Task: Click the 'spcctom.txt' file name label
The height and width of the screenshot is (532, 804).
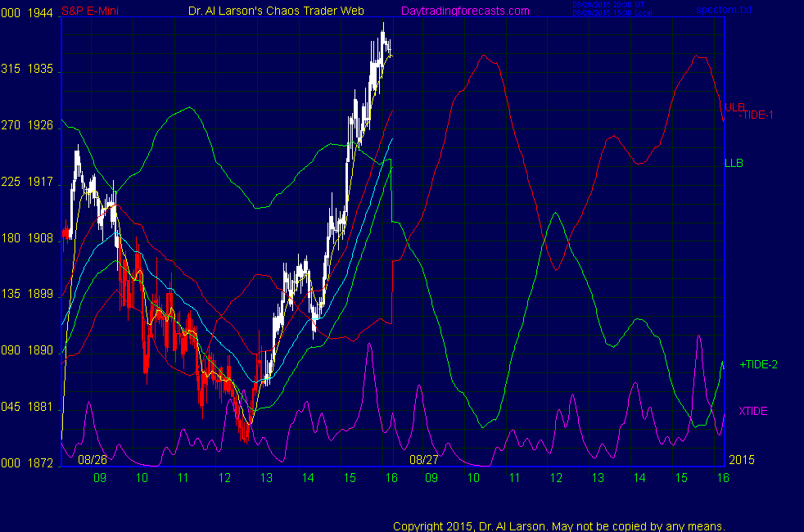Action: tap(724, 10)
